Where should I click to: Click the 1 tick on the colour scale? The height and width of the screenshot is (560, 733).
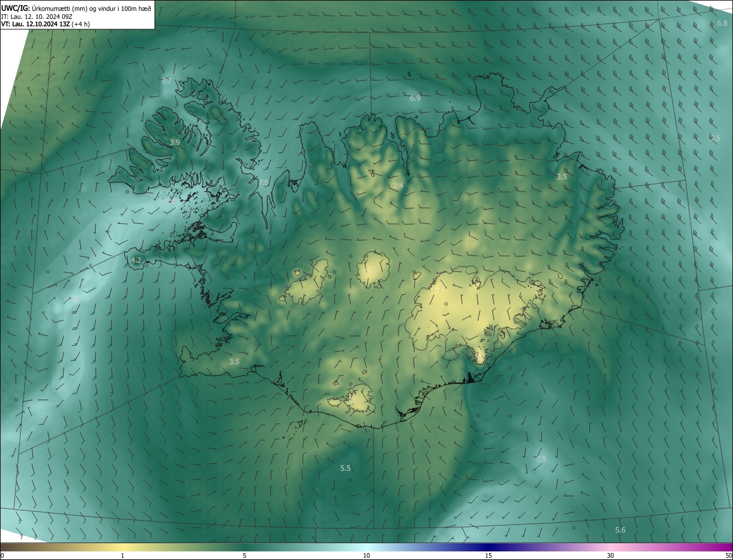point(123,555)
